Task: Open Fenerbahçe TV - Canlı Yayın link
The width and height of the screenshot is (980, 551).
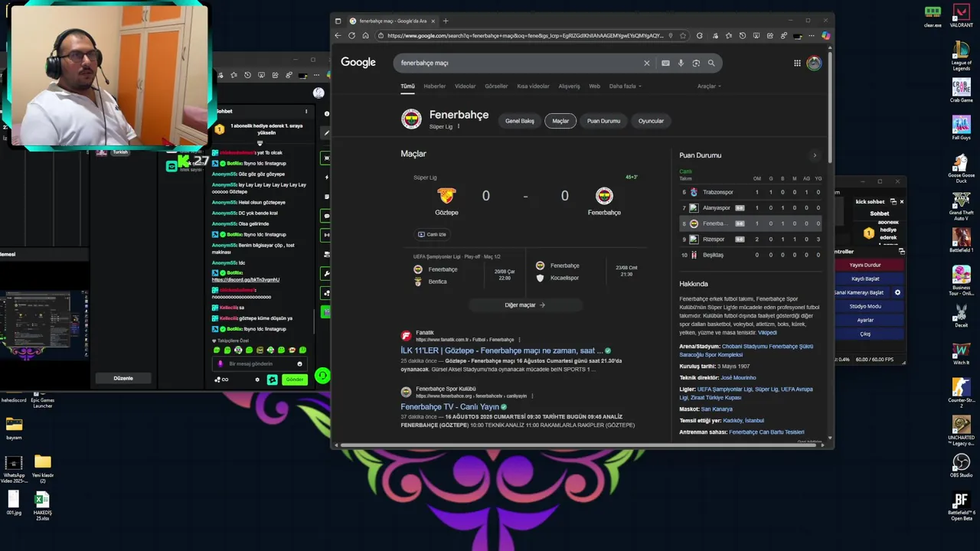Action: click(449, 407)
